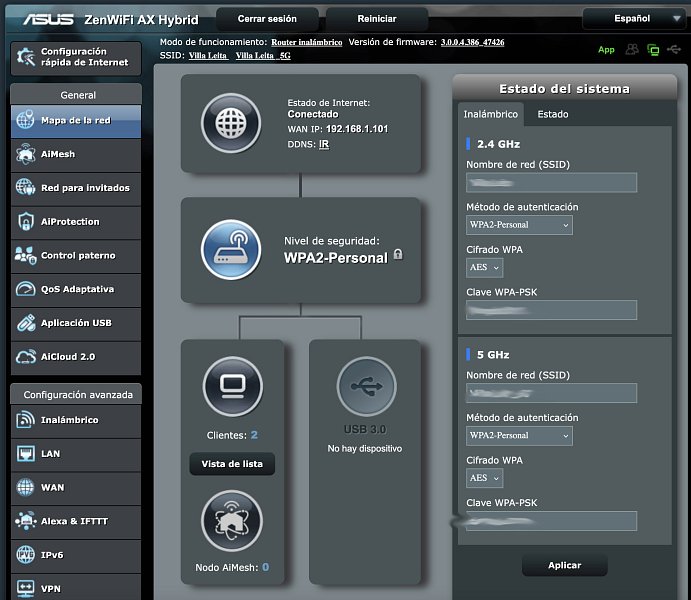Click the AiCloud 2.0 cloud icon
Image resolution: width=691 pixels, height=600 pixels.
click(x=26, y=357)
